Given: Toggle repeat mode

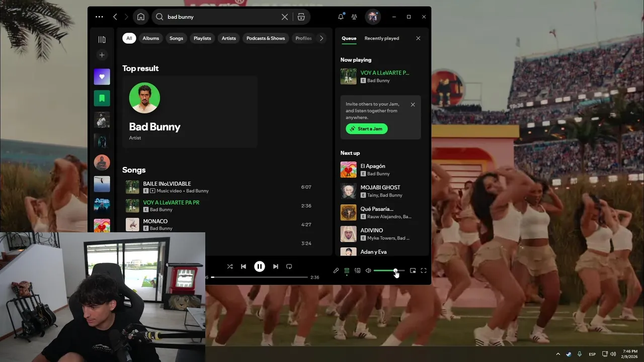Looking at the screenshot, I should 289,266.
